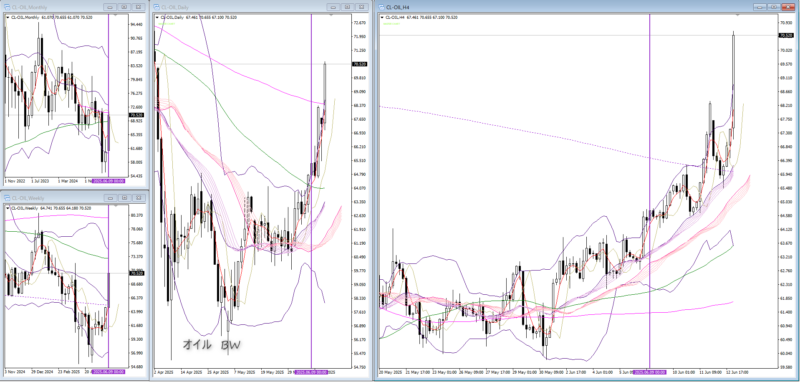Select the purple date label on H4 time axis
The image size is (800, 382).
tap(649, 372)
